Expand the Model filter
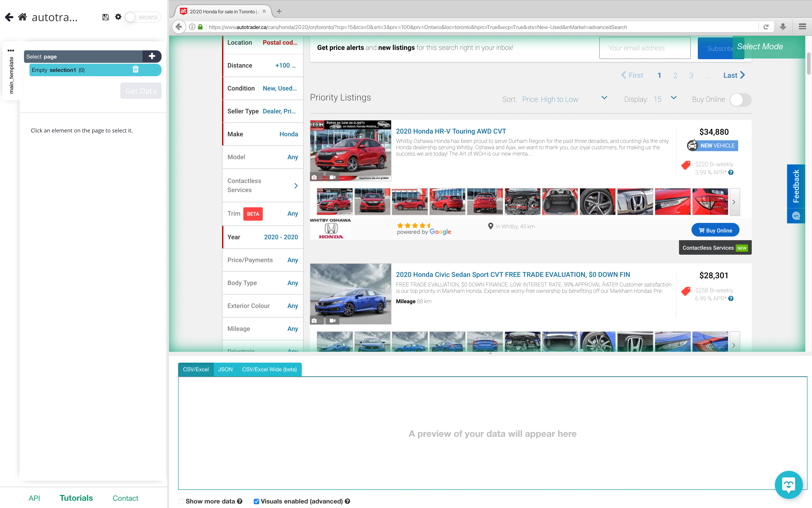Image resolution: width=812 pixels, height=508 pixels. point(263,157)
